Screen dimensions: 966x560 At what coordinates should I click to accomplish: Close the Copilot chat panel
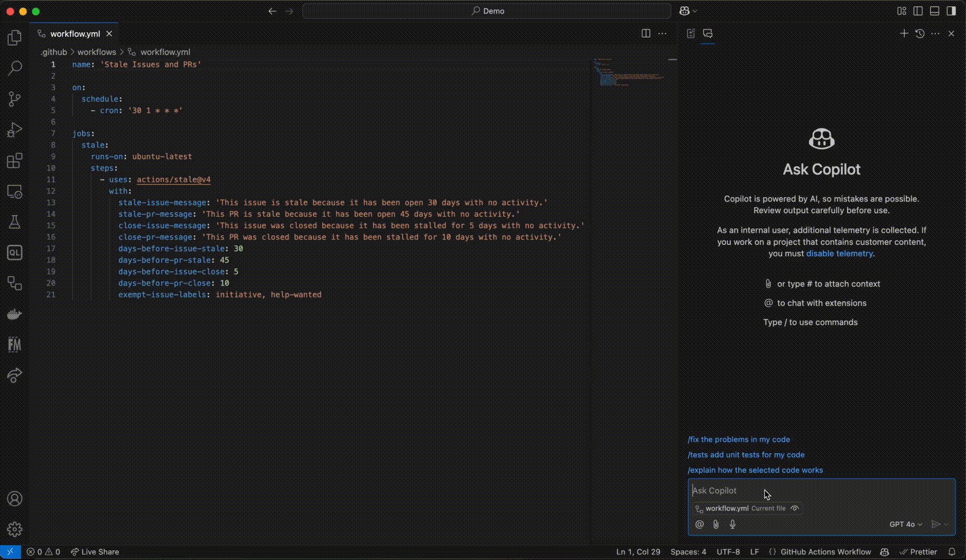pyautogui.click(x=951, y=33)
